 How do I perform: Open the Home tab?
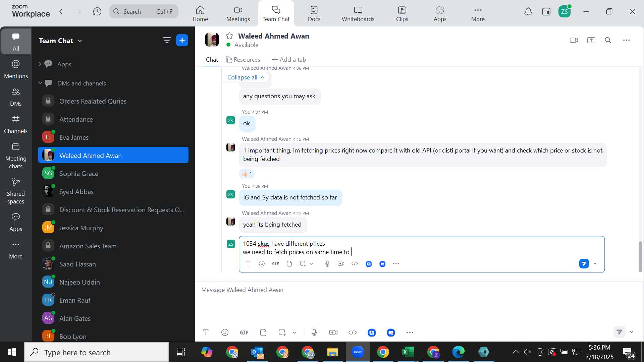(200, 14)
